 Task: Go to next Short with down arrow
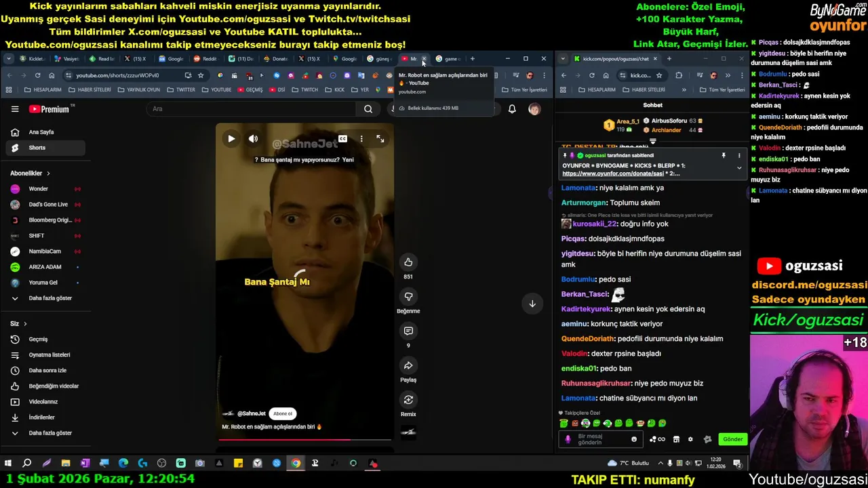pyautogui.click(x=532, y=304)
